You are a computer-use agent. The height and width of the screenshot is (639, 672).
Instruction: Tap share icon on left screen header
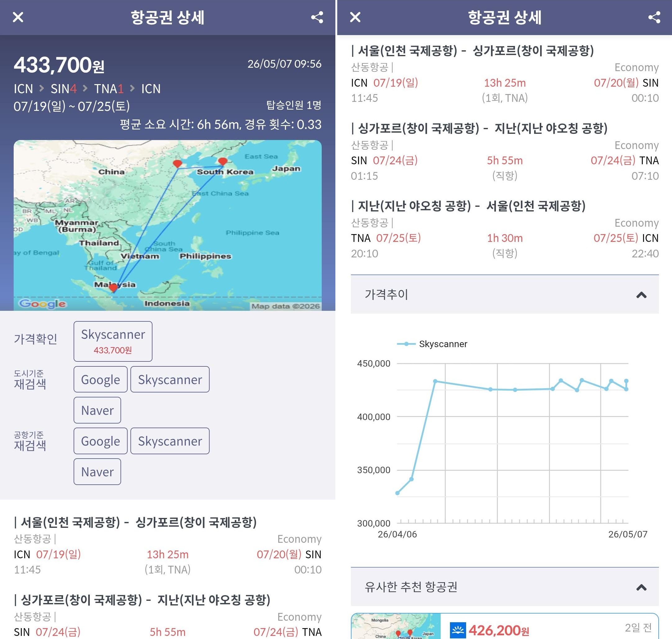click(x=317, y=17)
